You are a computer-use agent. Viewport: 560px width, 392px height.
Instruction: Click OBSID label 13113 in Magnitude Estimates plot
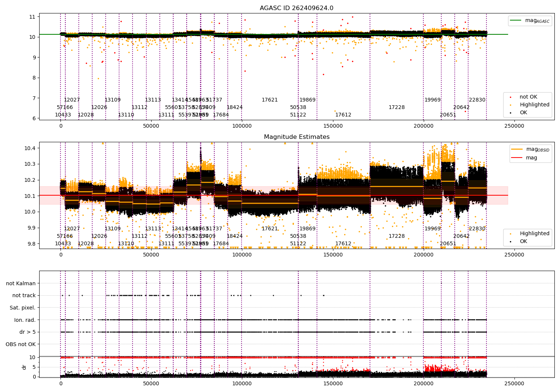(153, 229)
